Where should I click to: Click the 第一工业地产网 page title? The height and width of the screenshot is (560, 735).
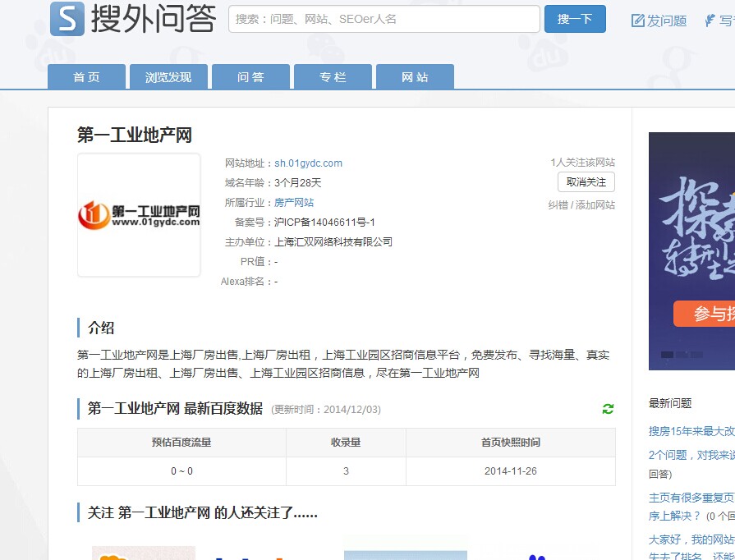(135, 135)
